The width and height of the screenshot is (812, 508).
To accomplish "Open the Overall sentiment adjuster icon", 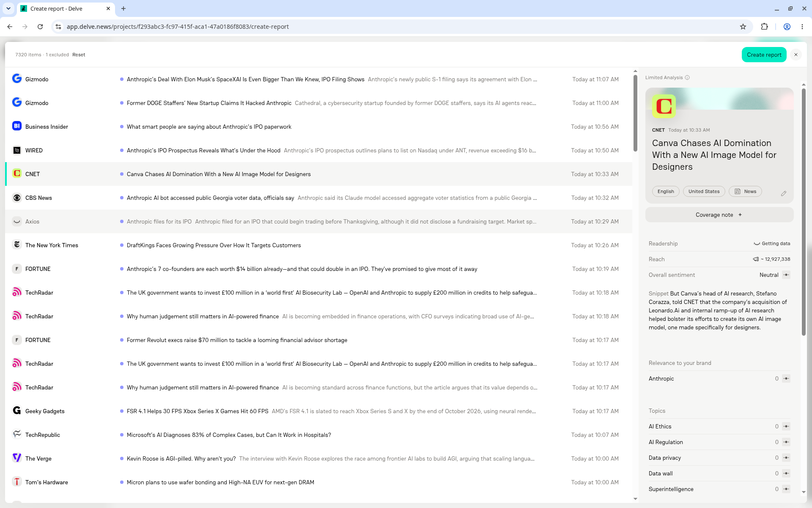I will [786, 275].
